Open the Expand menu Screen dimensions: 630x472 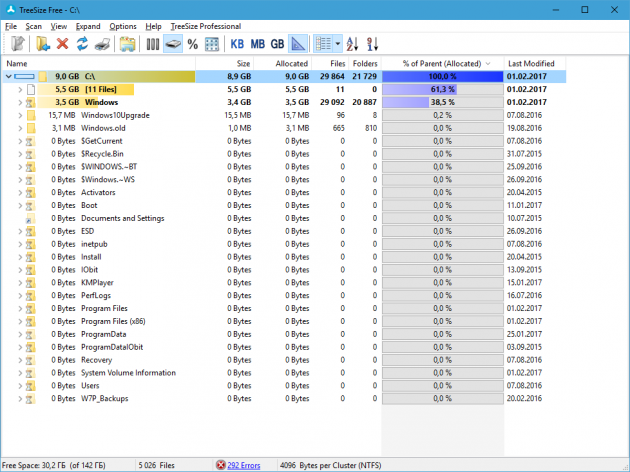coord(88,27)
